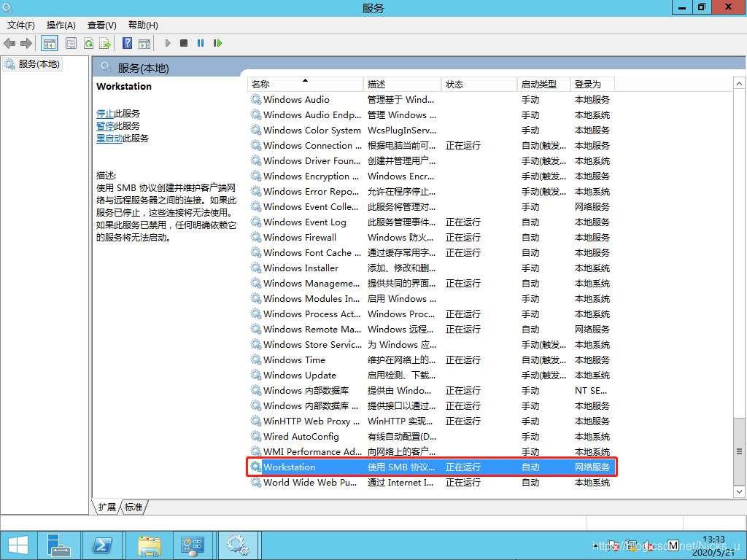This screenshot has width=747, height=560.
Task: Select the Windows Store Servic... row
Action: click(431, 344)
